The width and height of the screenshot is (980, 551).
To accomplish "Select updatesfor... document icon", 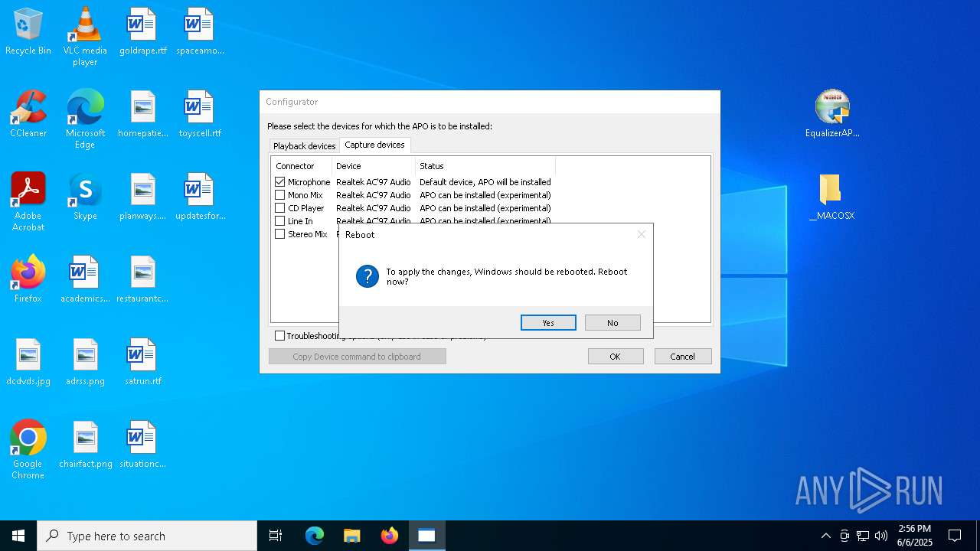I will pos(200,197).
